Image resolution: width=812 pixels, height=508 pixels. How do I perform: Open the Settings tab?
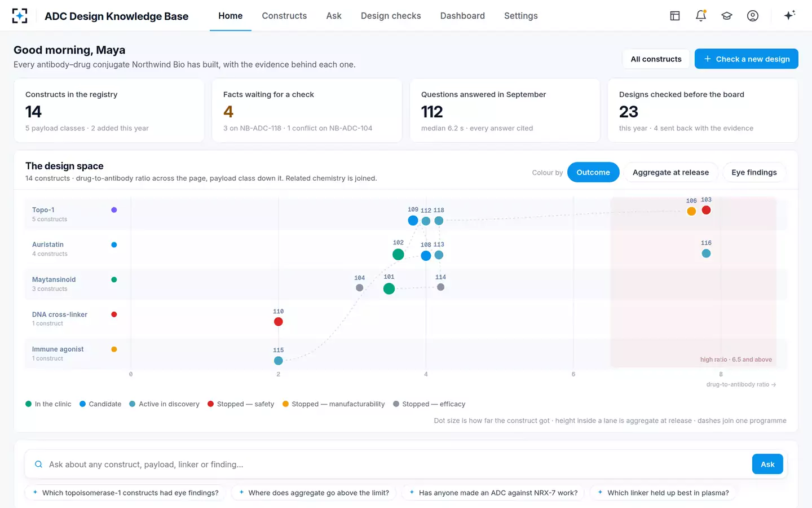click(521, 16)
